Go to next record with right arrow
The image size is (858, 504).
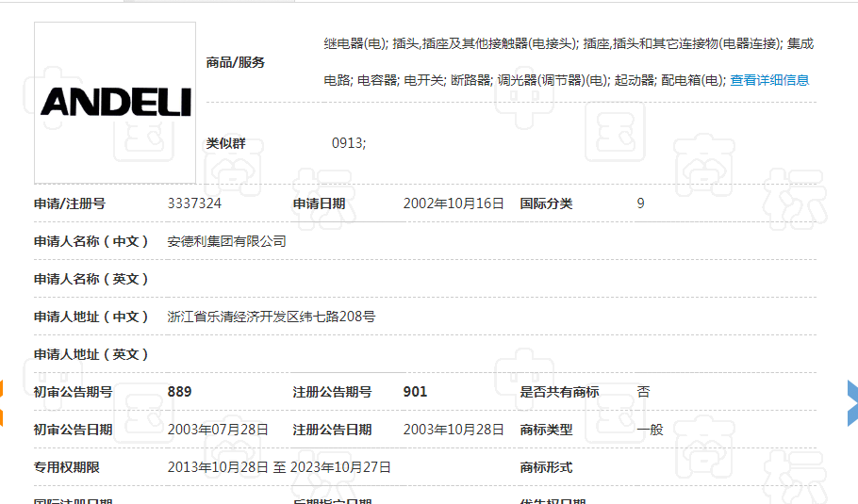pos(852,403)
